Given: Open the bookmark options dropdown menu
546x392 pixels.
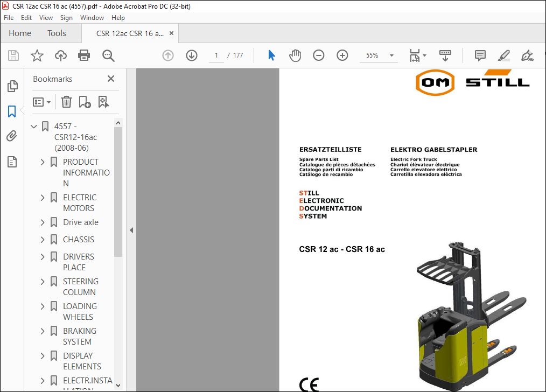Looking at the screenshot, I should (41, 102).
